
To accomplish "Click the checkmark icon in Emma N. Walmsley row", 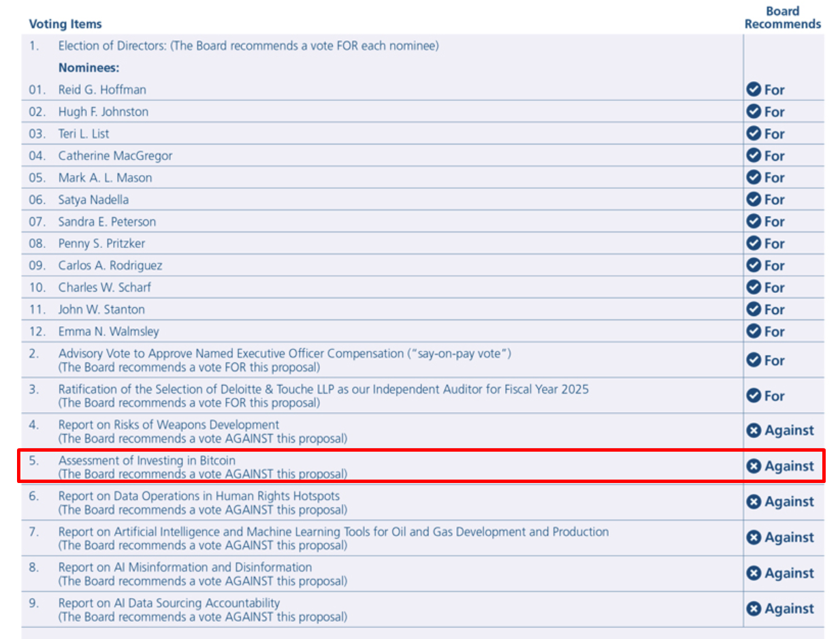I will [x=754, y=331].
